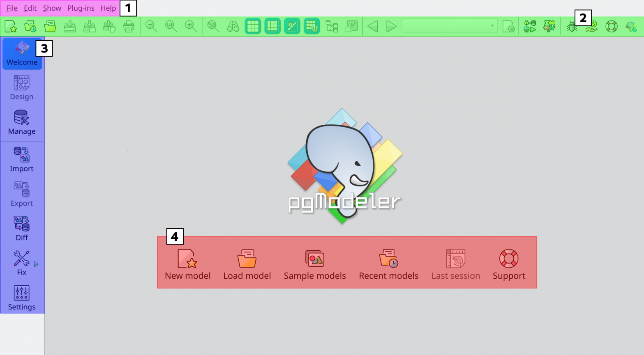Open the Show menu
Viewport: 644px width, 355px height.
(52, 8)
